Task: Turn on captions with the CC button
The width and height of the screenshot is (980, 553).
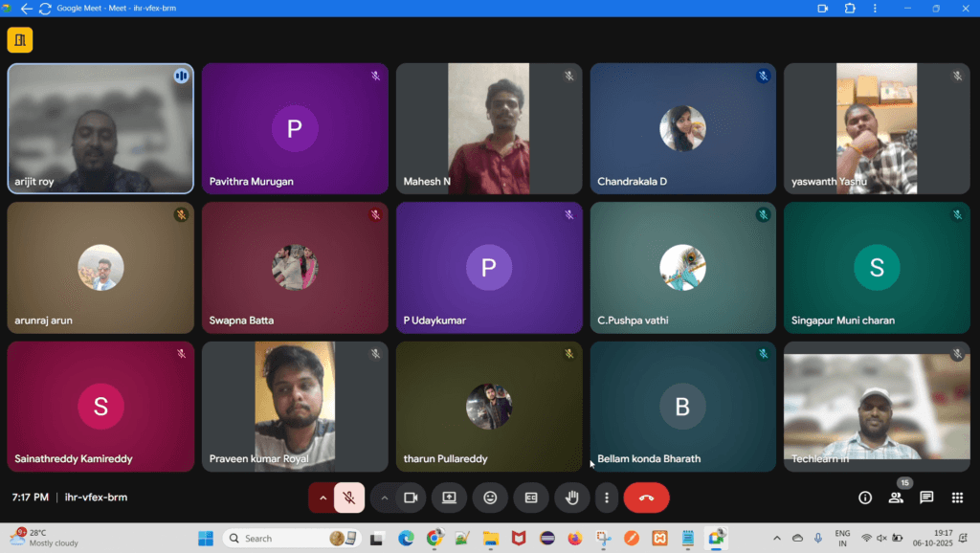Action: point(531,498)
